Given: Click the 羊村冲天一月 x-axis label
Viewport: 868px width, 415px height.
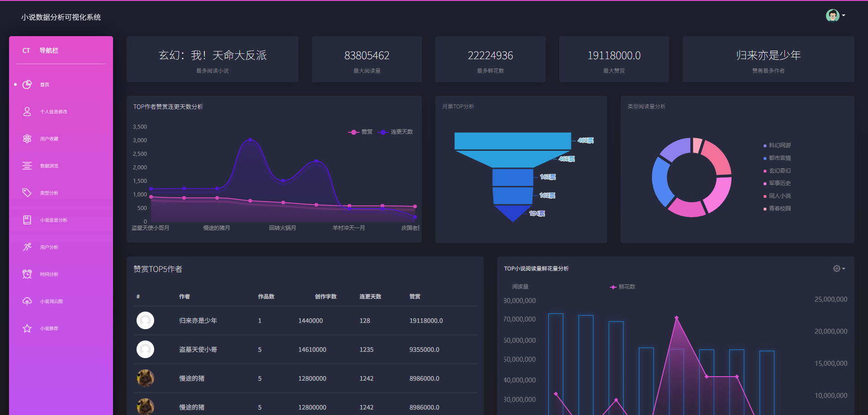Looking at the screenshot, I should 349,228.
